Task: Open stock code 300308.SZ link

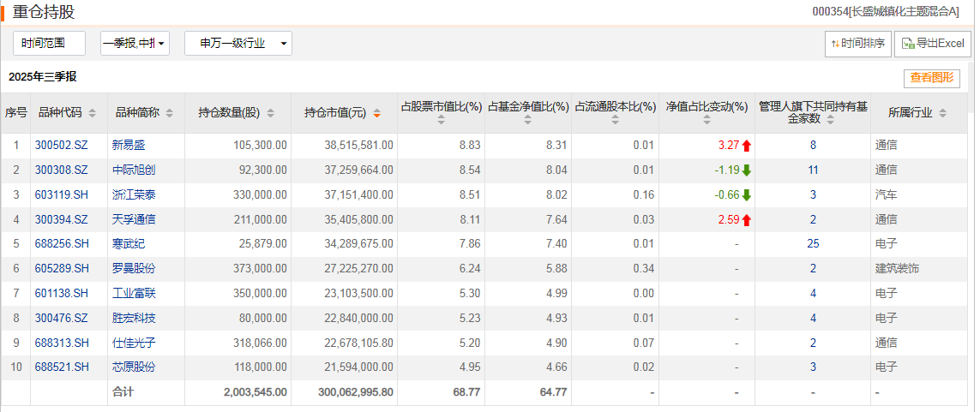Action: point(61,170)
